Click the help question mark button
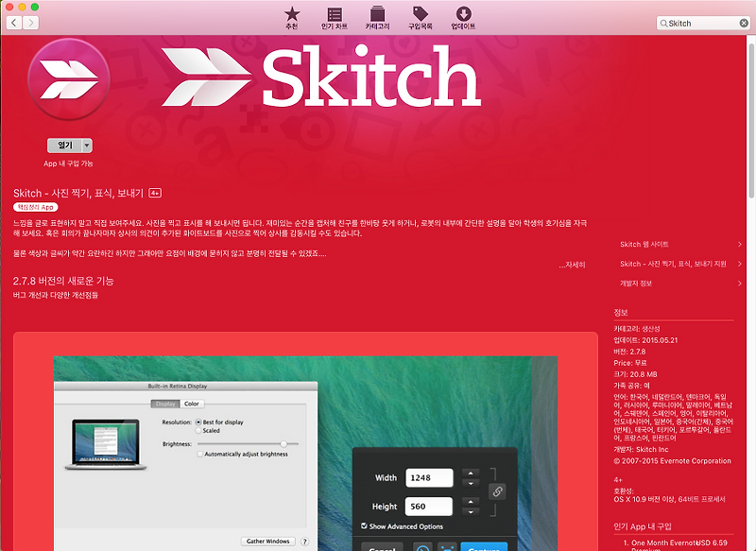 point(304,542)
